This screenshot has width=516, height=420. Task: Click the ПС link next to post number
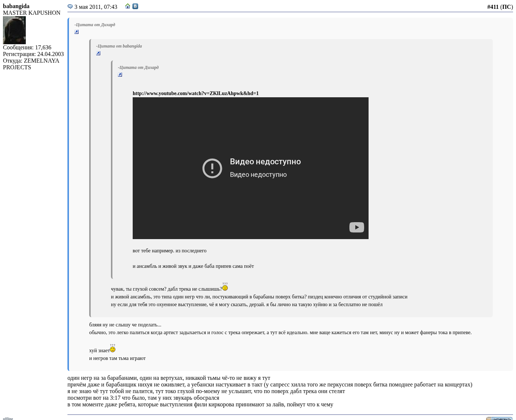coord(506,7)
